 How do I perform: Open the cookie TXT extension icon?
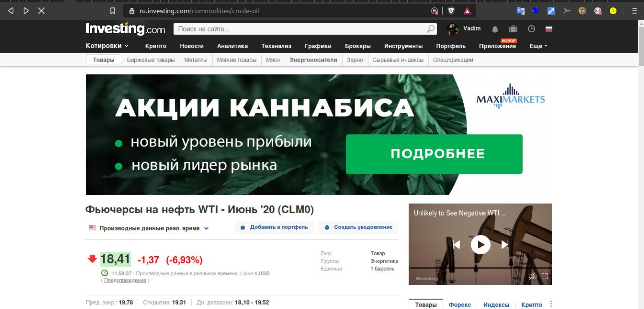(x=582, y=10)
